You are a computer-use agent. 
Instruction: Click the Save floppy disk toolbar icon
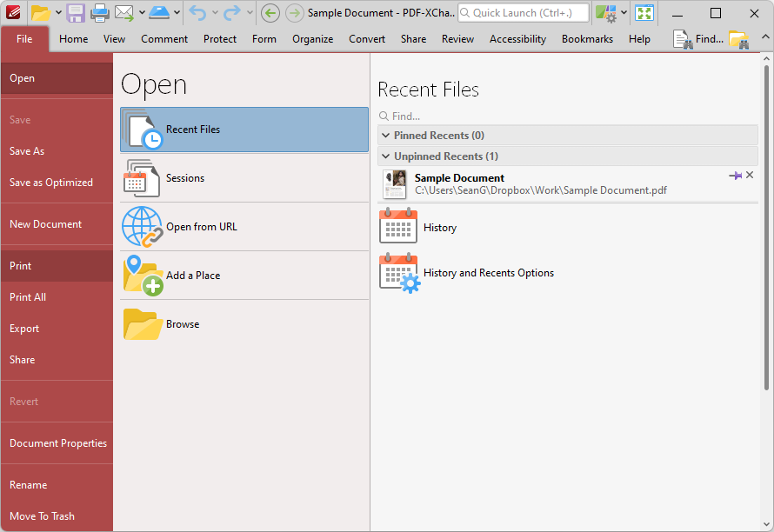coord(76,13)
